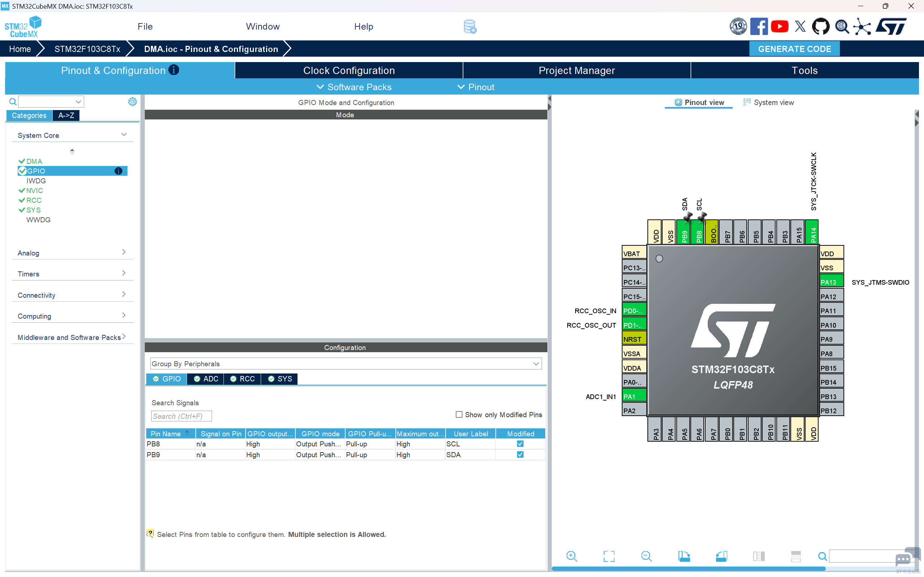Click the YouTube icon in header
The image size is (924, 577).
point(779,26)
